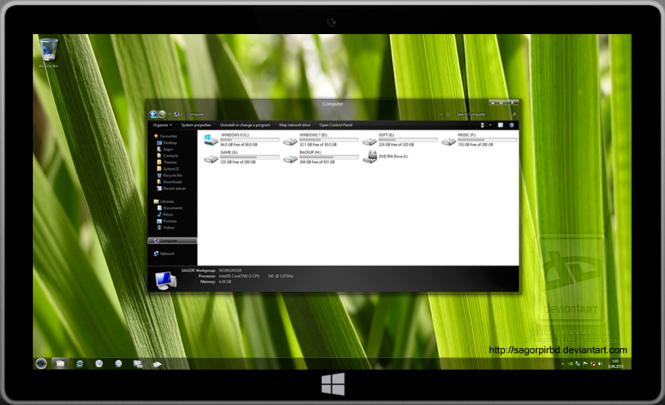Go back using the Back arrow button
Screen dimensions: 665x405
coord(153,114)
